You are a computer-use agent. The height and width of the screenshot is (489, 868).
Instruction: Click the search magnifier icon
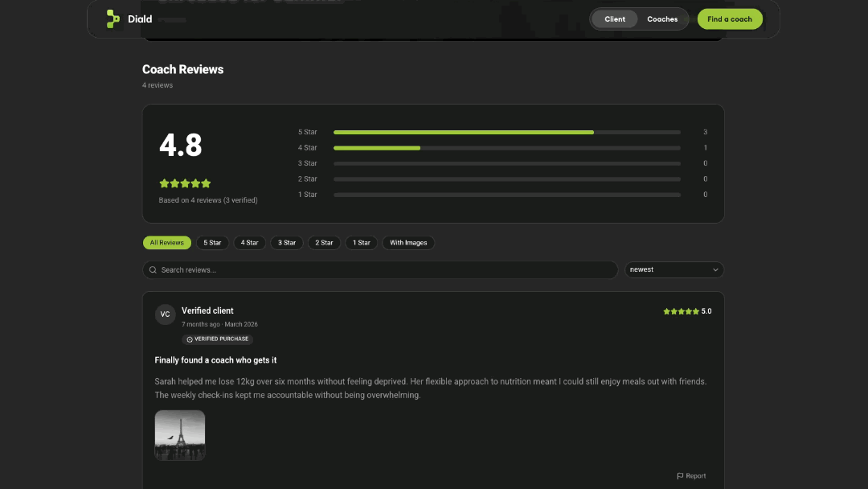point(153,269)
